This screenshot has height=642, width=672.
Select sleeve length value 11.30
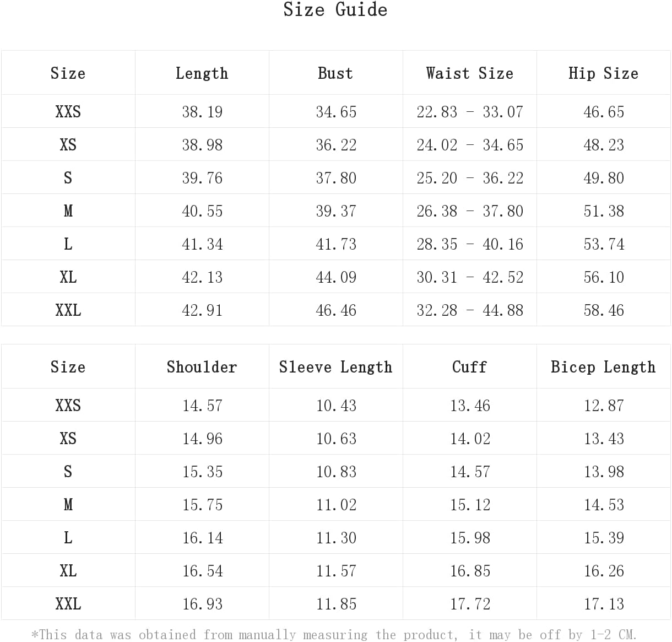click(336, 538)
